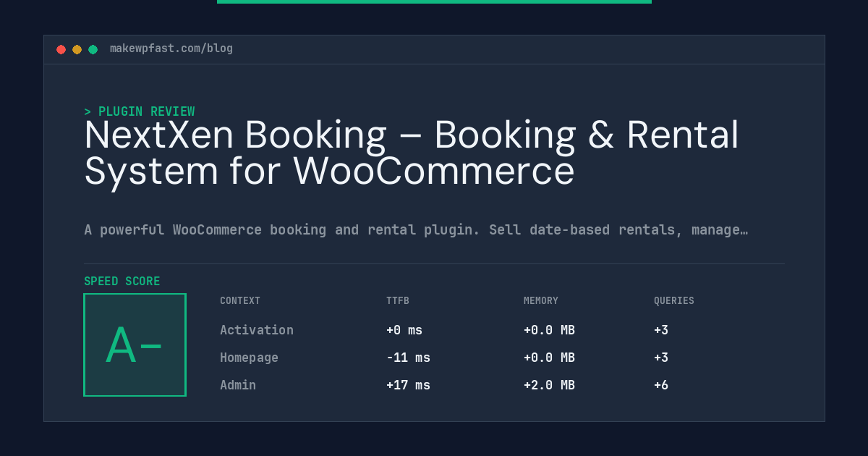Select the Activation row label
Viewport: 868px width, 456px height.
pos(257,330)
